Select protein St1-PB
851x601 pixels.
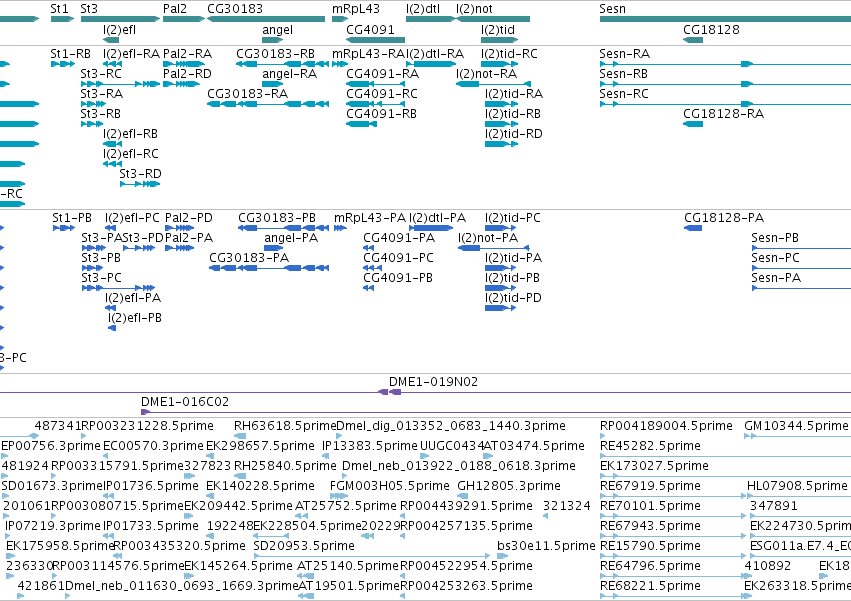(72, 218)
